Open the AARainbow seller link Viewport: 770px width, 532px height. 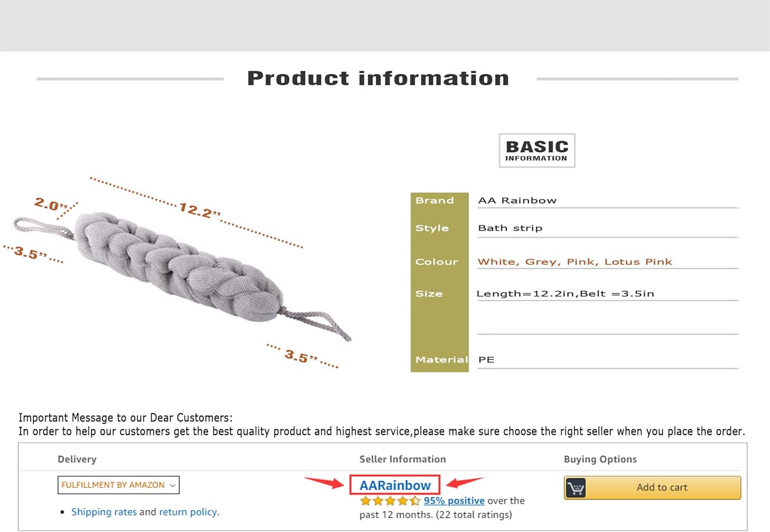(x=395, y=485)
